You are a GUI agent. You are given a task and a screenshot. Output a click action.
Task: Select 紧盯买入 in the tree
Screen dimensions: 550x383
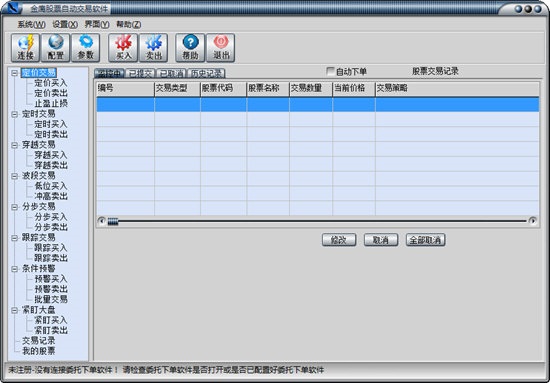coord(51,320)
